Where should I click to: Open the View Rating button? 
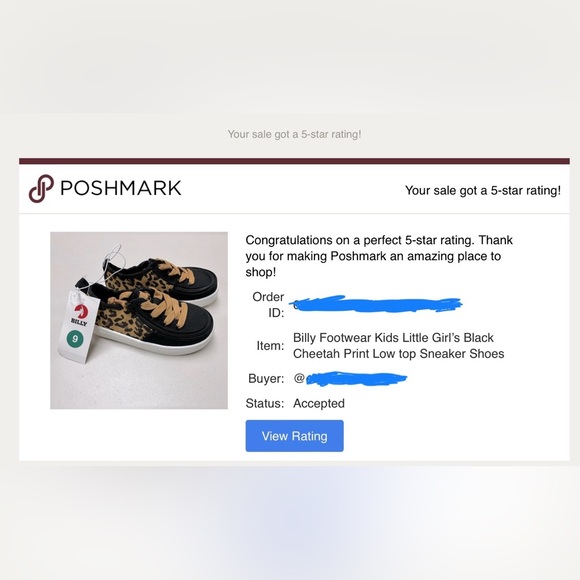(x=294, y=436)
